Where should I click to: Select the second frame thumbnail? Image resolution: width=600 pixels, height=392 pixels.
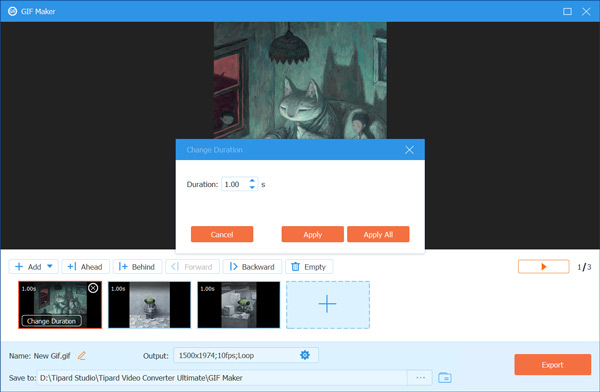[x=149, y=305]
